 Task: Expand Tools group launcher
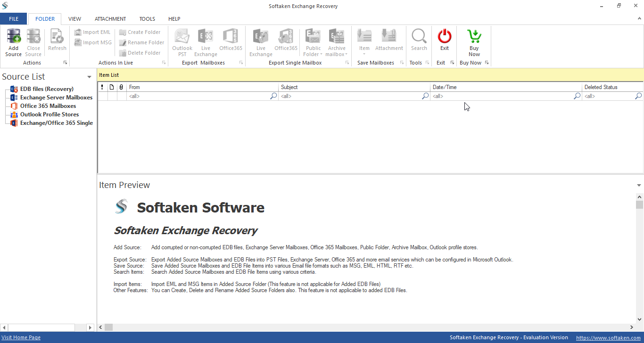point(427,63)
